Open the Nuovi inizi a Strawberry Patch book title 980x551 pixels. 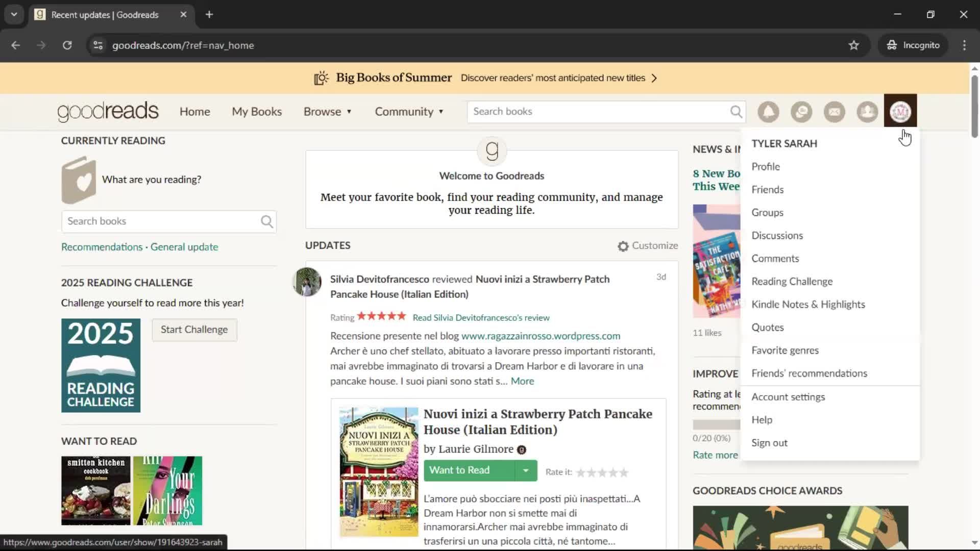pos(537,422)
